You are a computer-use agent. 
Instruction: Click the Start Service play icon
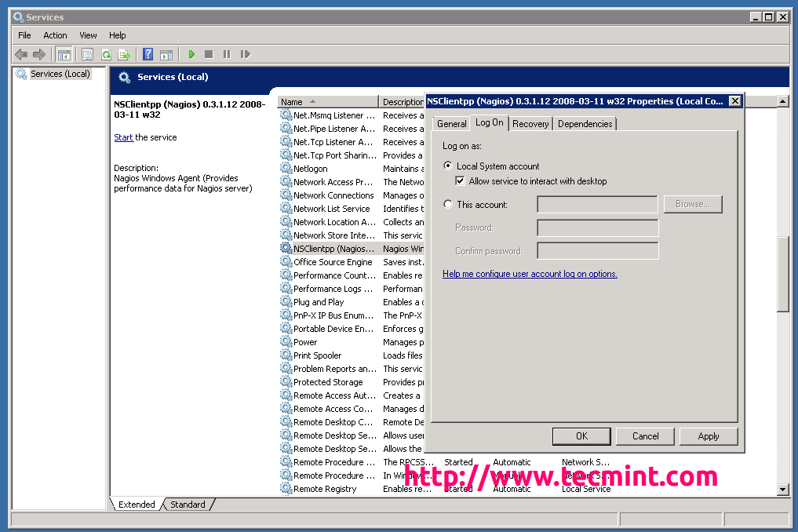191,54
